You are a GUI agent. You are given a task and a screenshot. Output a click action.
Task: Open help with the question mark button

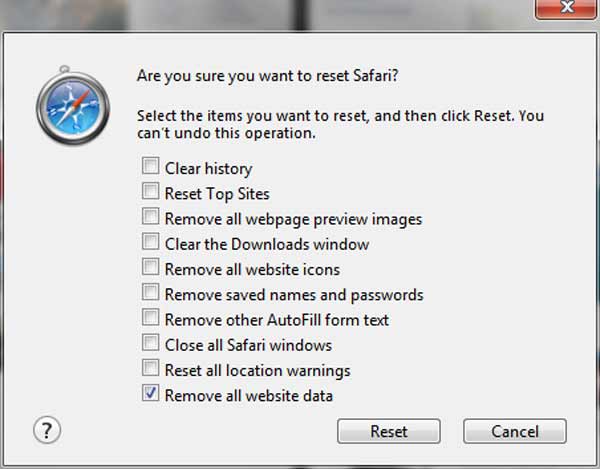pyautogui.click(x=47, y=430)
